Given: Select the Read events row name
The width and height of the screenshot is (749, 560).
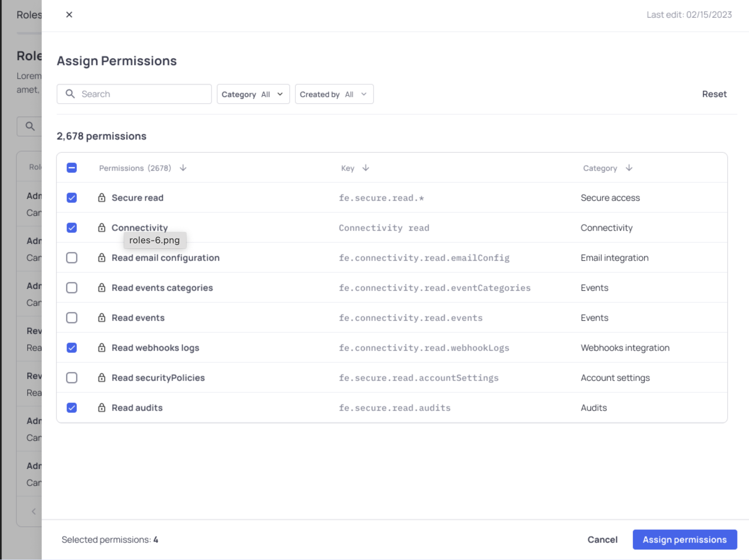Looking at the screenshot, I should (x=138, y=317).
